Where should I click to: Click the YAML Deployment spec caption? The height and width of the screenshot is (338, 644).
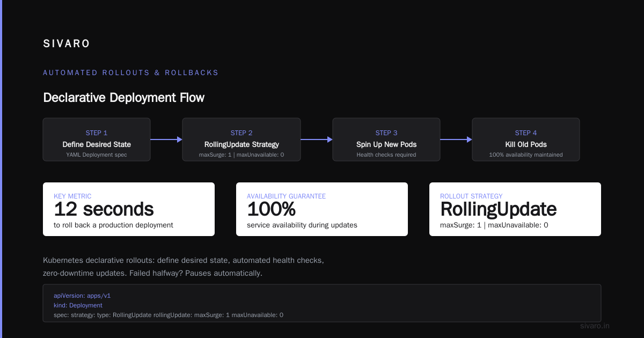[x=97, y=155]
